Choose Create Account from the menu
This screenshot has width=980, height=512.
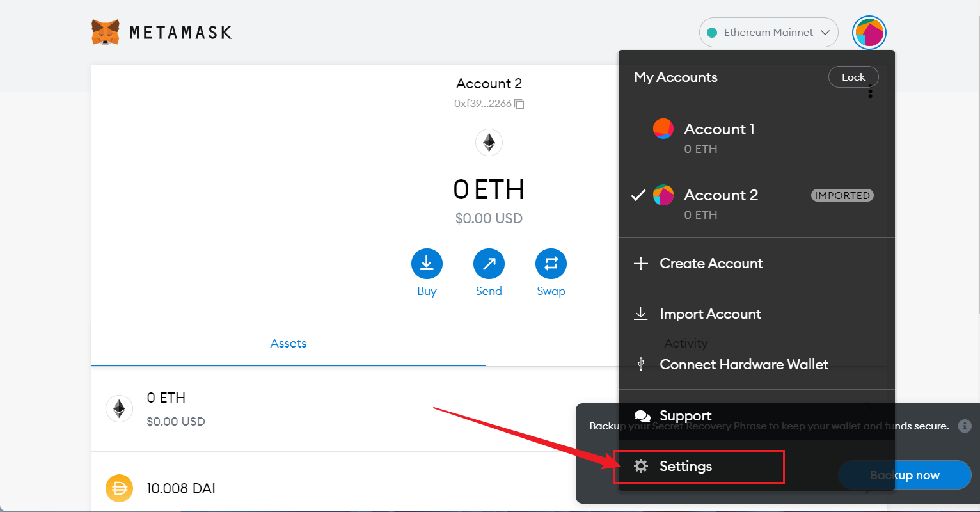click(711, 264)
